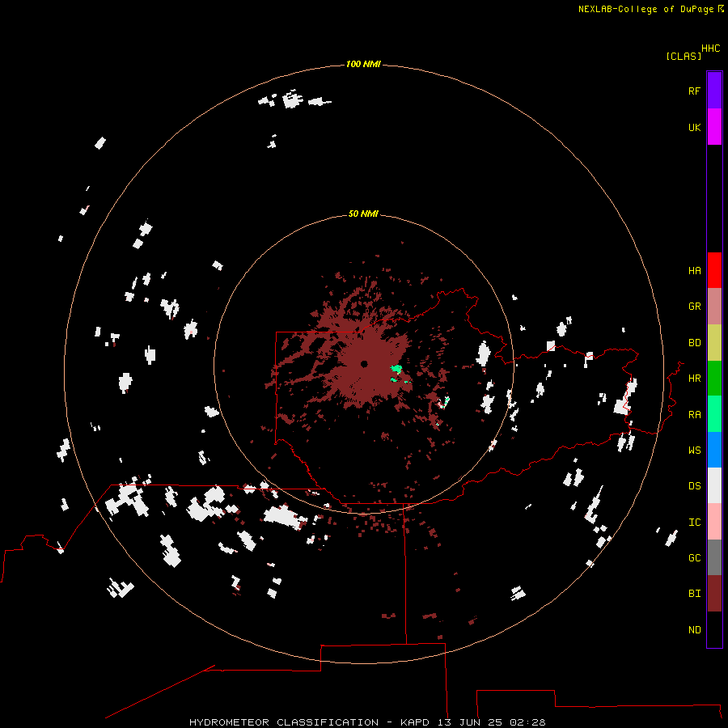Select the WS blue legend swatch
Screen dimensions: 728x728
point(714,450)
